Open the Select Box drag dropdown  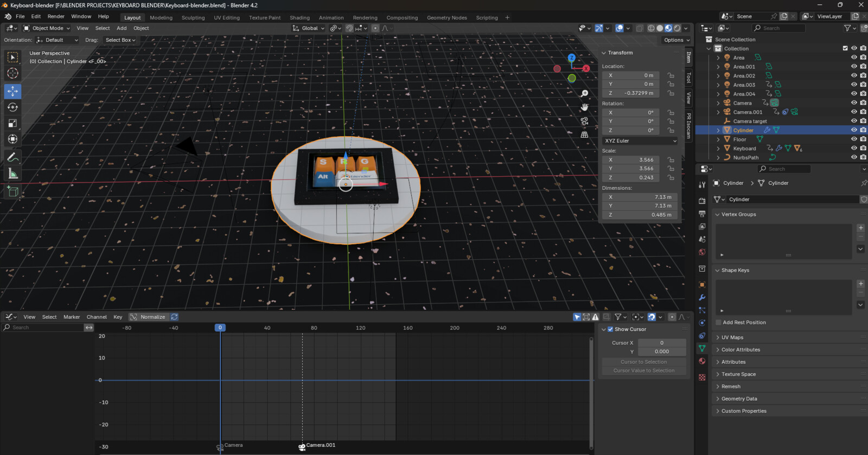pos(120,40)
